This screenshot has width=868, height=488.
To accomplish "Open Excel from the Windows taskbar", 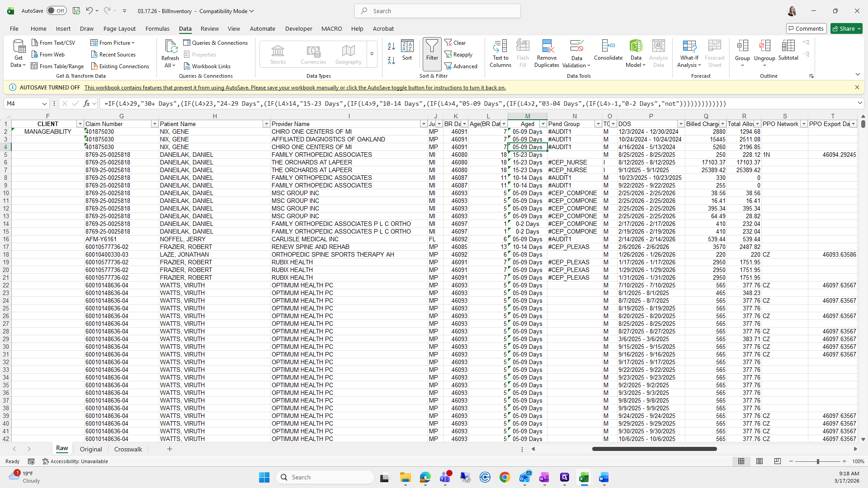I will [x=584, y=477].
